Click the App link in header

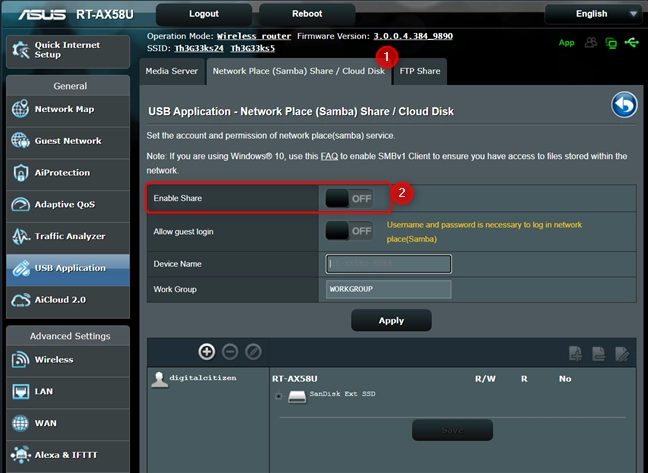567,43
